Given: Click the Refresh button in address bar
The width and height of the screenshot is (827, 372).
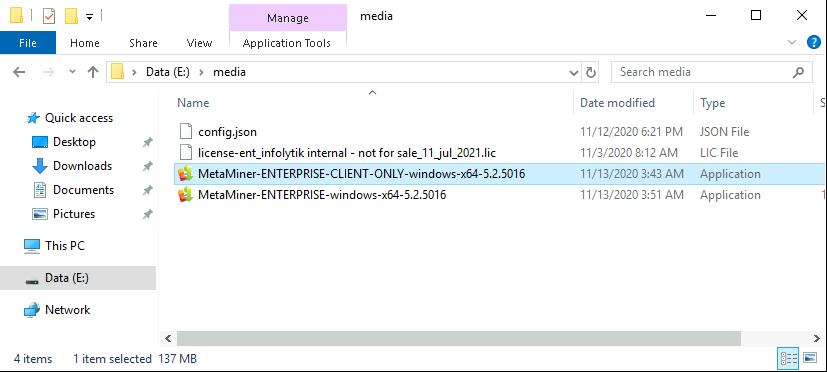Looking at the screenshot, I should 591,72.
